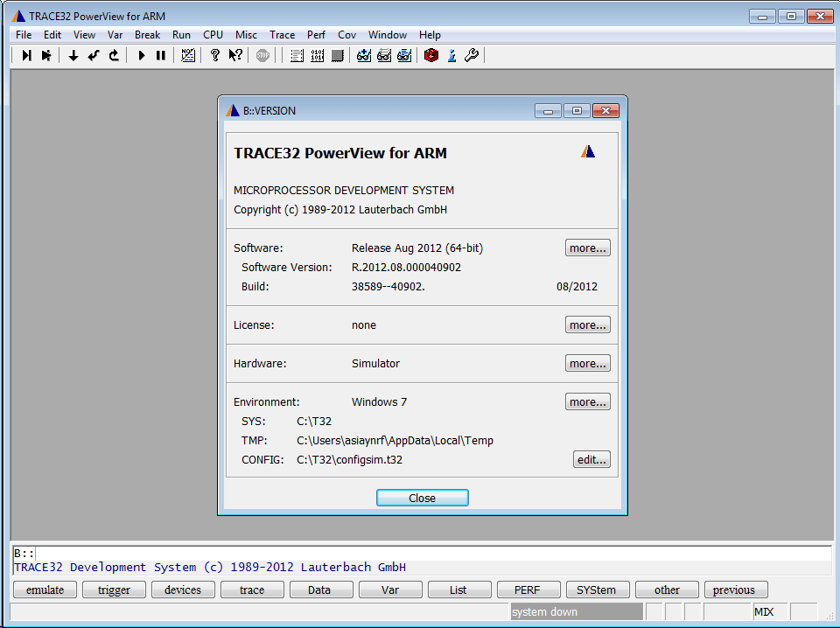Click the TRACE32 icon in main title bar

18,16
